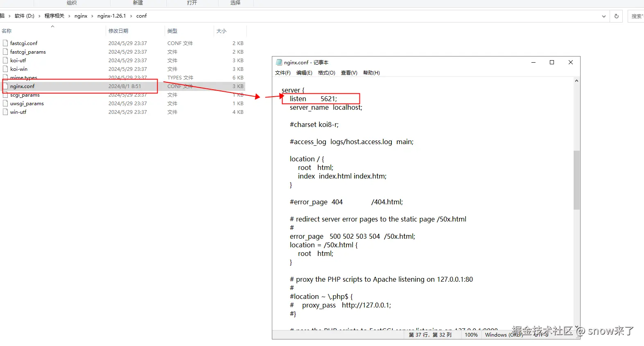
Task: Click the '#access_log logs/host.access.log main;' line
Action: pyautogui.click(x=352, y=142)
